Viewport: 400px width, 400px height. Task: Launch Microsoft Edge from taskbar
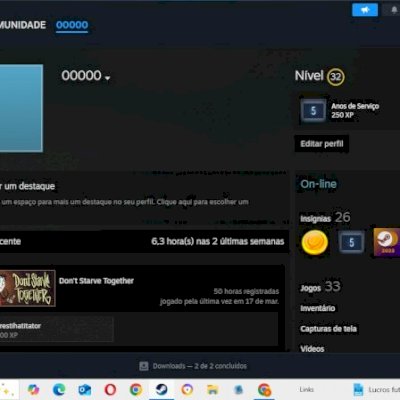tap(59, 389)
